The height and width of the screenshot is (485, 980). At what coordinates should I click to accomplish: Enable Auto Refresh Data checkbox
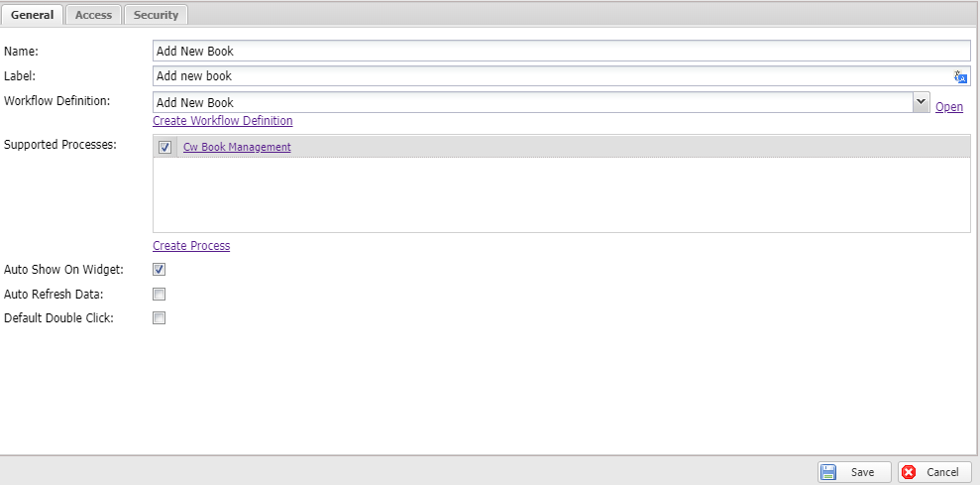pyautogui.click(x=160, y=295)
